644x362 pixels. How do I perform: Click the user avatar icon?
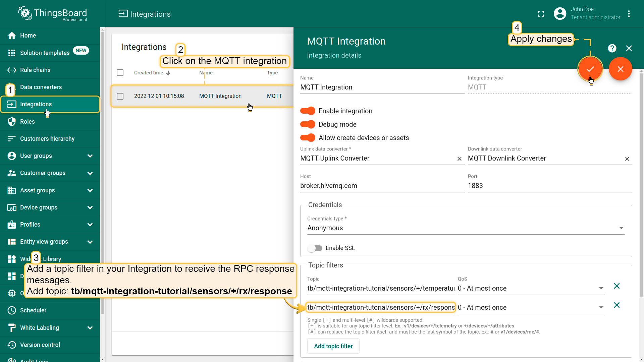[x=560, y=14]
